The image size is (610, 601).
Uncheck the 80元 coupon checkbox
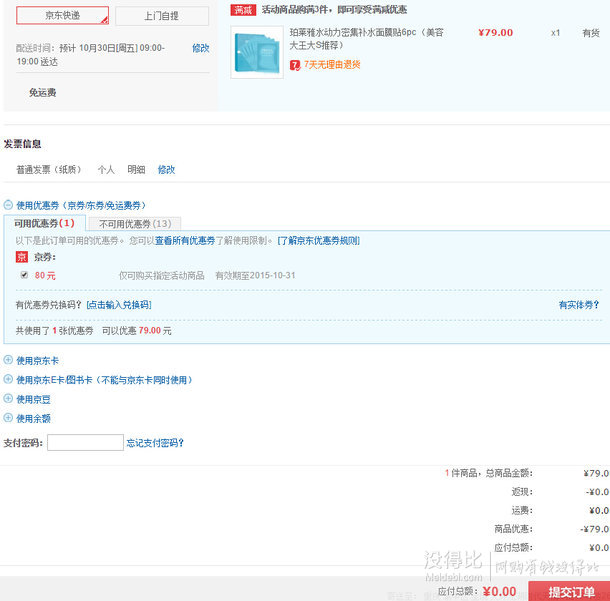(24, 275)
